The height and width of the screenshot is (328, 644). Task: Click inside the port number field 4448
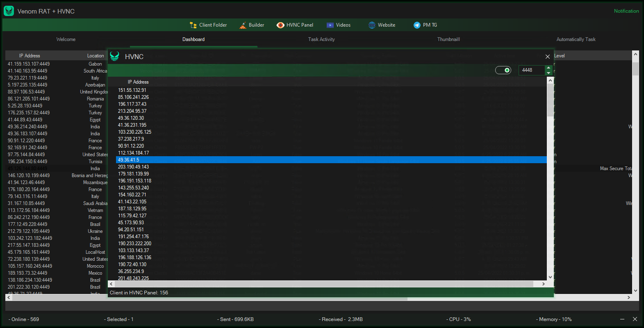(532, 70)
